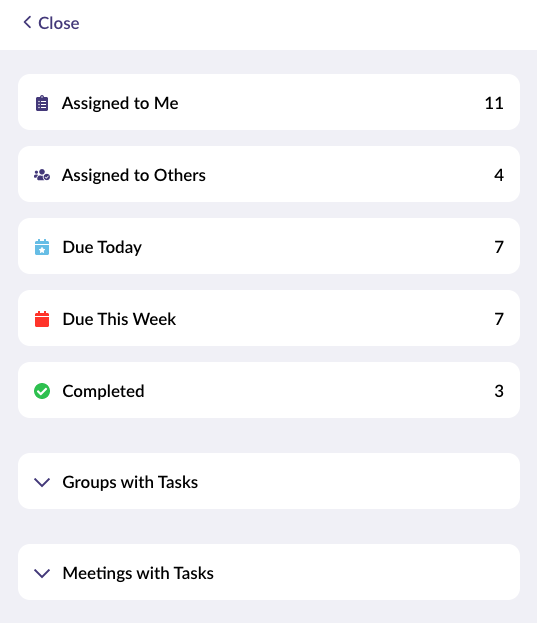Select the Due Today filter
Screen dimensions: 537x623
click(269, 246)
